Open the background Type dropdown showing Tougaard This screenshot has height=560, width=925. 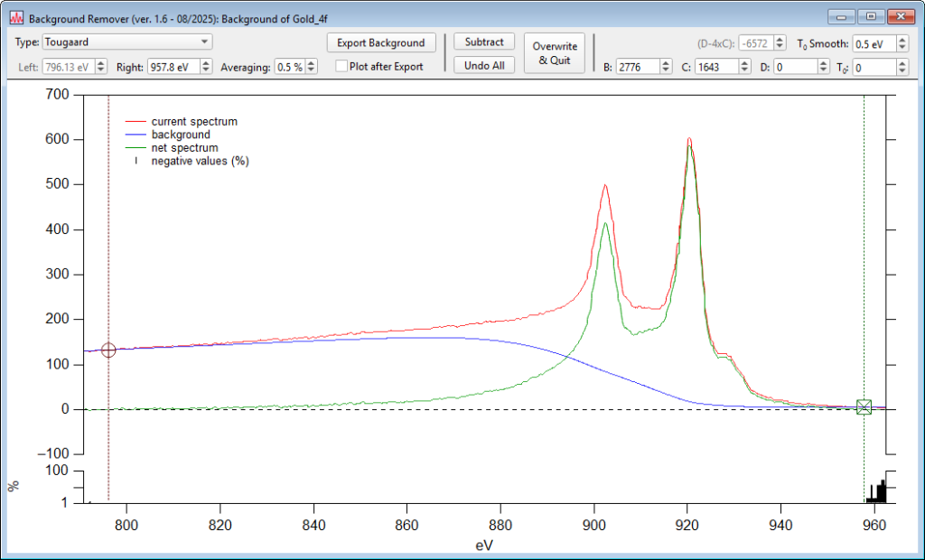point(126,42)
